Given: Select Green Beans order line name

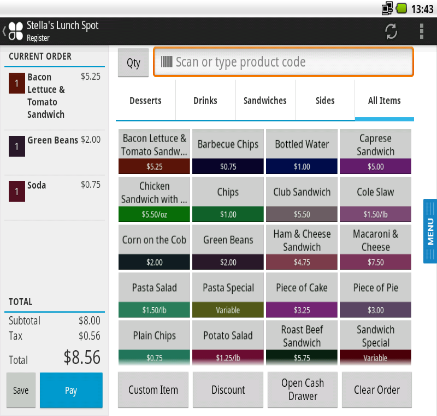Looking at the screenshot, I should 53,140.
